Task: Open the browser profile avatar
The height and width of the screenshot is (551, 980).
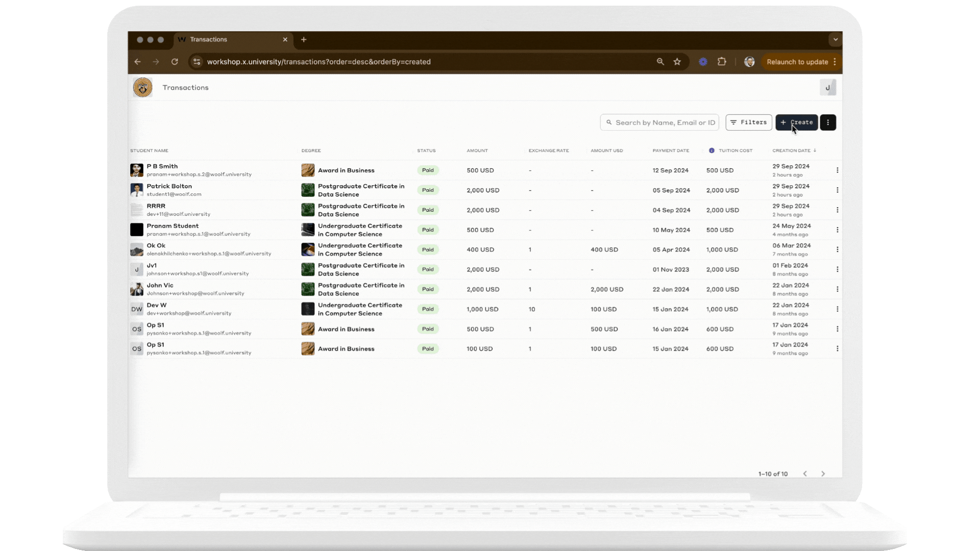Action: pyautogui.click(x=749, y=62)
